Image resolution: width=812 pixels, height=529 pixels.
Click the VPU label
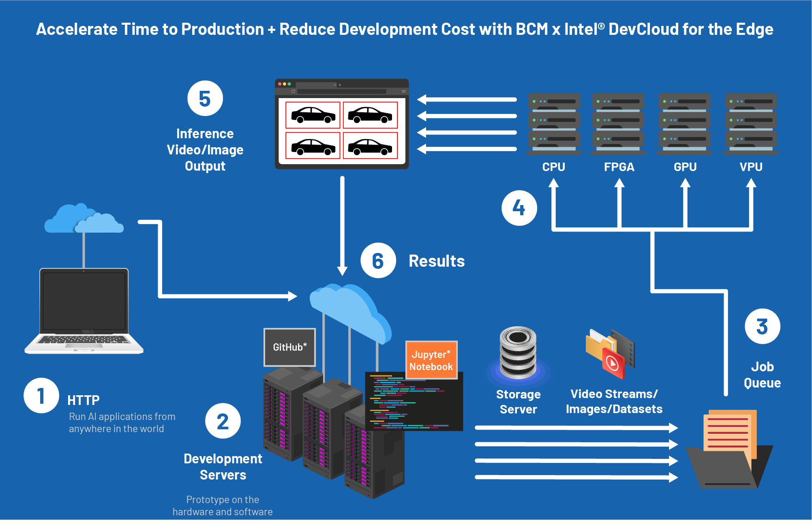(x=751, y=167)
